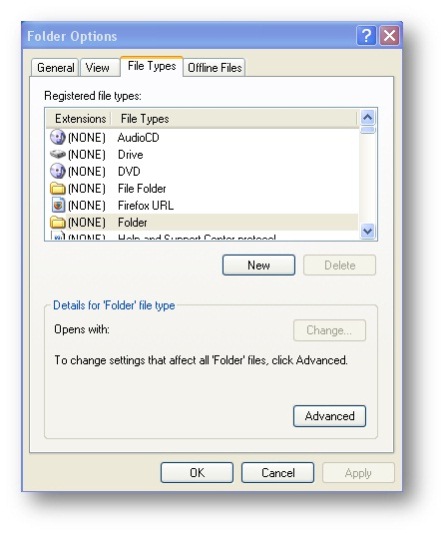The height and width of the screenshot is (533, 444).
Task: Dismiss dialog with Cancel button
Action: point(277,472)
